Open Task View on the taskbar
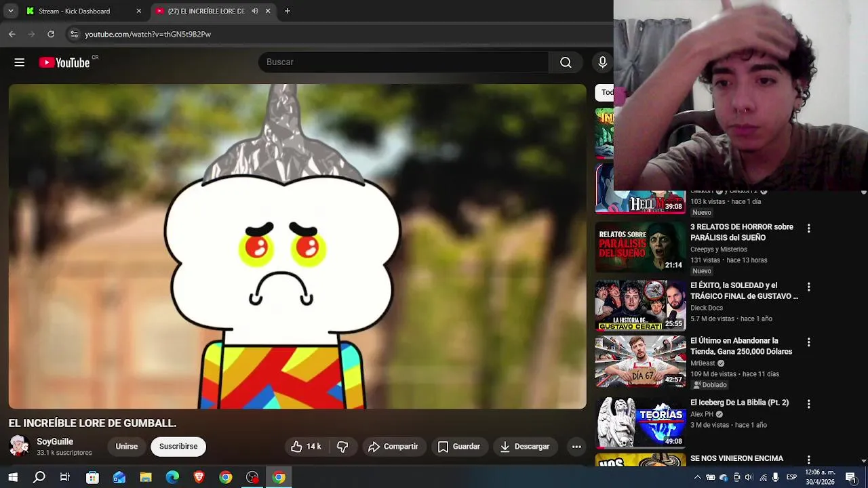Screen dimensions: 868x488 pyautogui.click(x=65, y=477)
